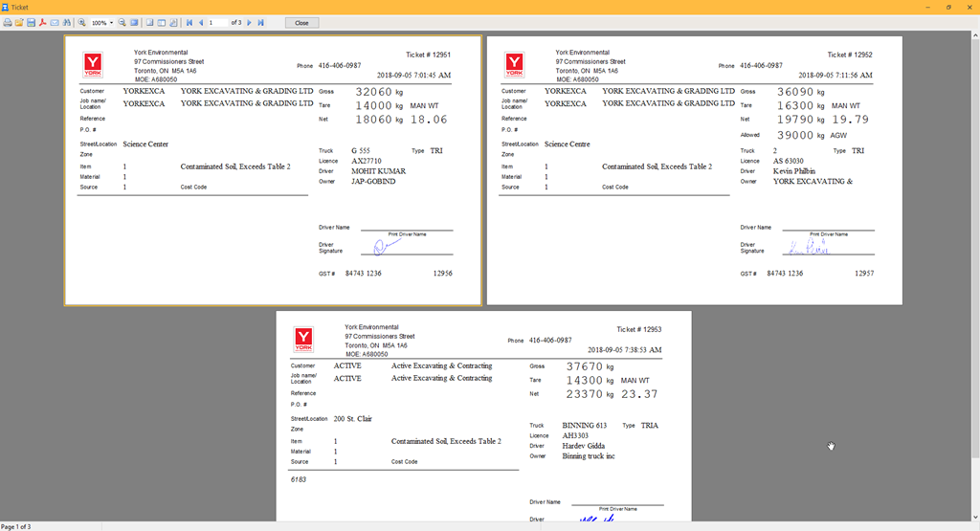Advance to the next page
The width and height of the screenshot is (980, 531).
point(250,22)
